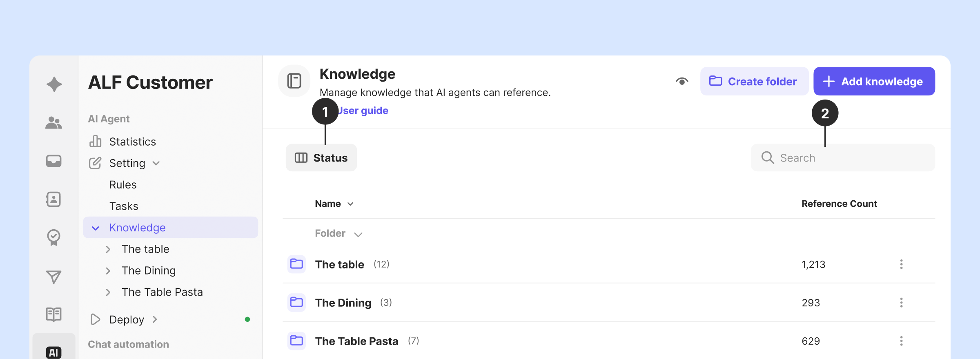
Task: Open the open-book documents icon
Action: pyautogui.click(x=54, y=314)
